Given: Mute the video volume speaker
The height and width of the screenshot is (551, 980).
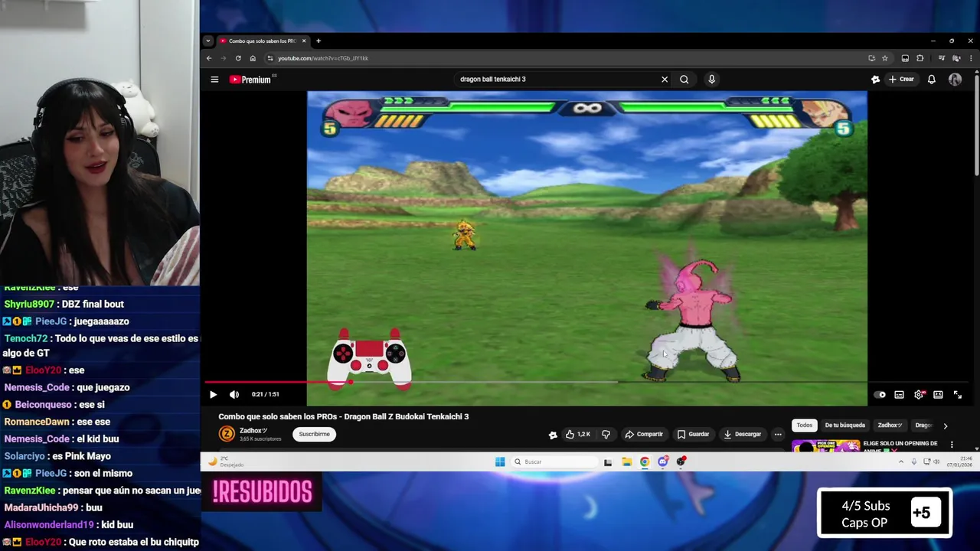Looking at the screenshot, I should [x=234, y=394].
